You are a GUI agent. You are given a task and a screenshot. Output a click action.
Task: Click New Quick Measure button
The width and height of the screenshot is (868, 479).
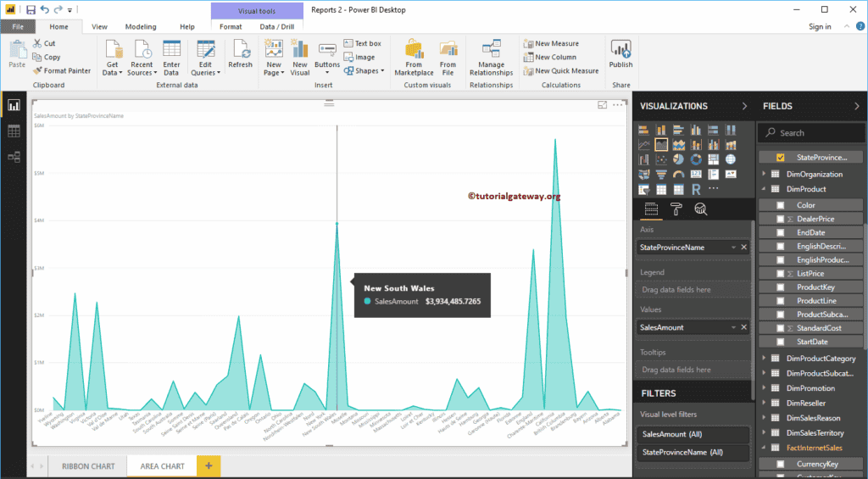click(x=561, y=71)
